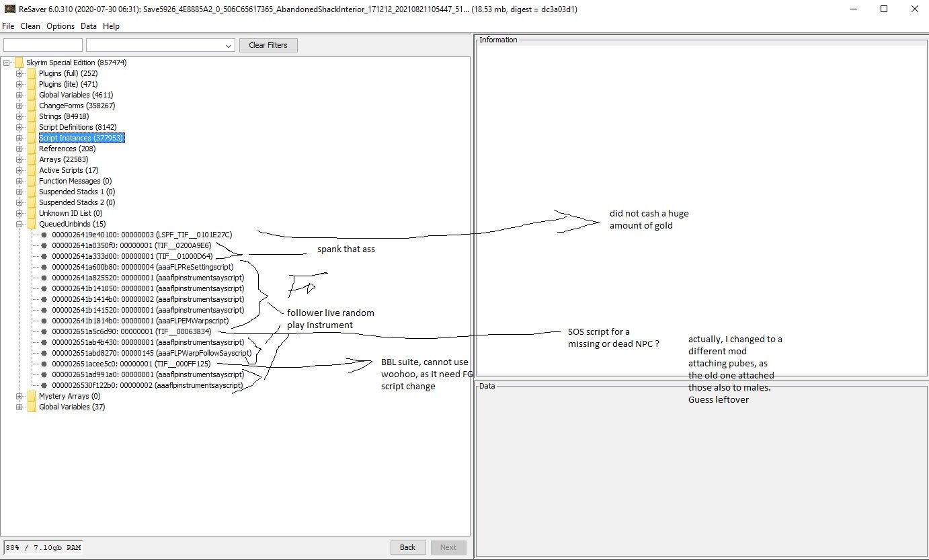This screenshot has height=560, width=929.
Task: Select the TIF__000FF125 unbind entry
Action: [x=131, y=364]
